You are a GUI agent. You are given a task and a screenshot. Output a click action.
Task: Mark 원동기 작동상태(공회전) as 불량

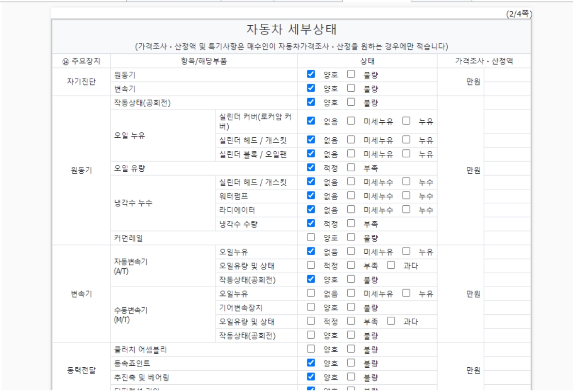(351, 102)
